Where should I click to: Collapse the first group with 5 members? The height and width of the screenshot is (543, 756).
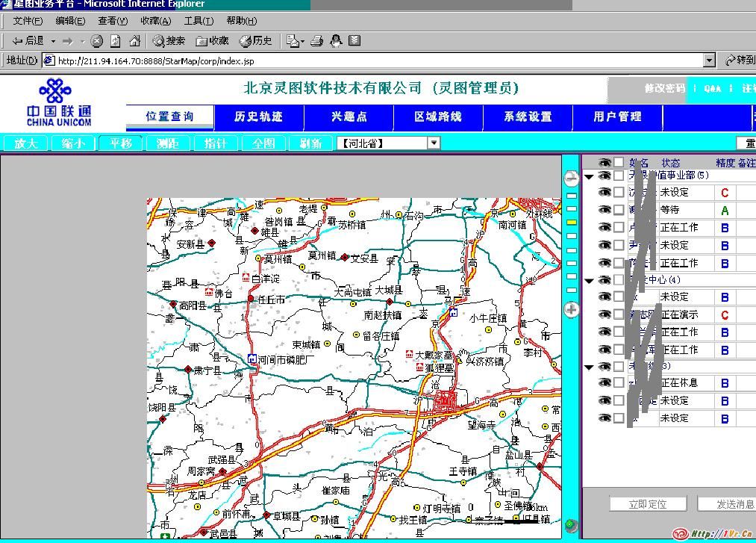tap(590, 177)
